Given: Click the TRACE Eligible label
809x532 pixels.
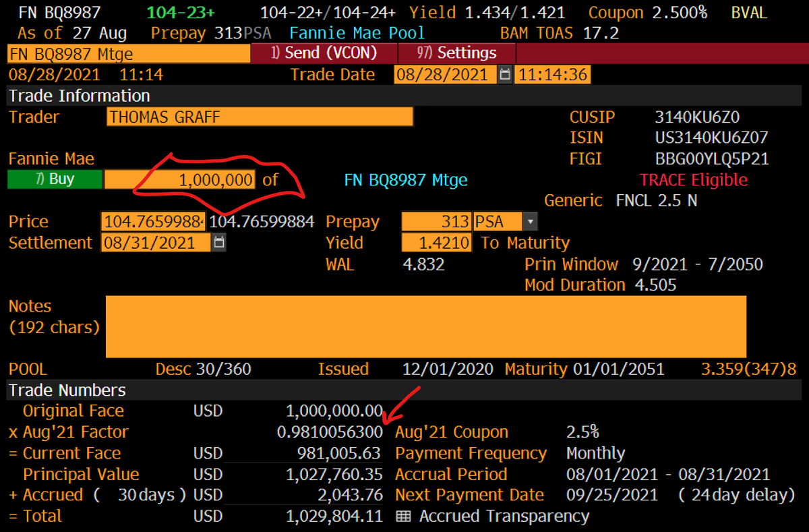Looking at the screenshot, I should coord(694,180).
